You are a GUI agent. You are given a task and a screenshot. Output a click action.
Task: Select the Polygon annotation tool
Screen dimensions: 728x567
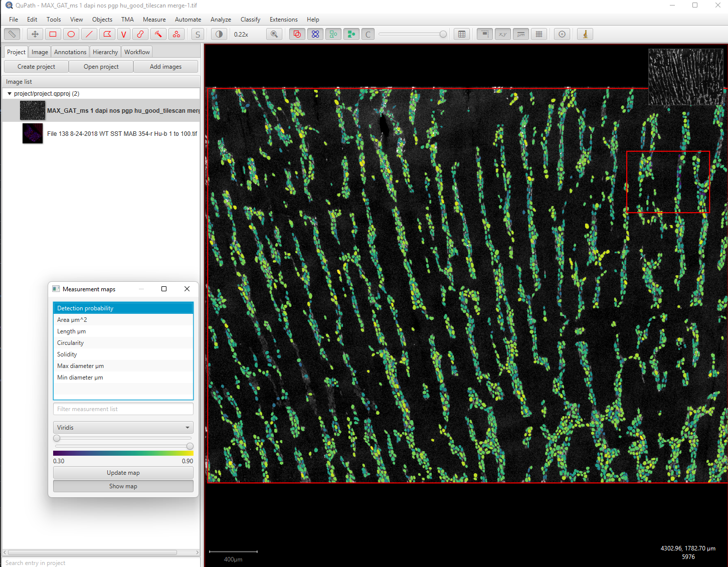(107, 34)
